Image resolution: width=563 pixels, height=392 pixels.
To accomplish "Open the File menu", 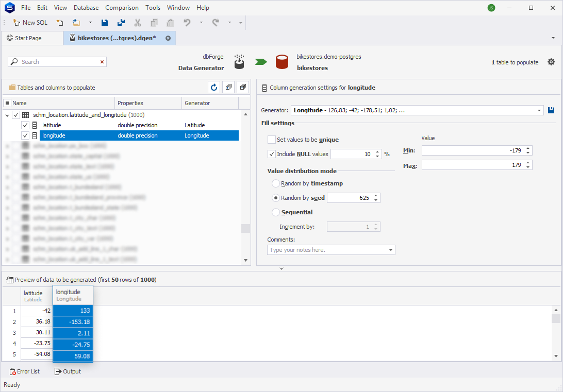I will click(x=26, y=8).
